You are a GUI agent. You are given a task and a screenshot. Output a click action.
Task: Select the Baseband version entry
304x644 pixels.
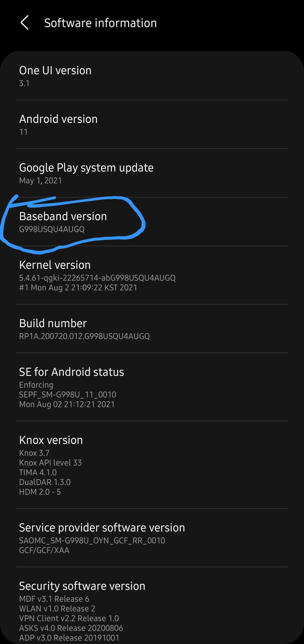(152, 221)
